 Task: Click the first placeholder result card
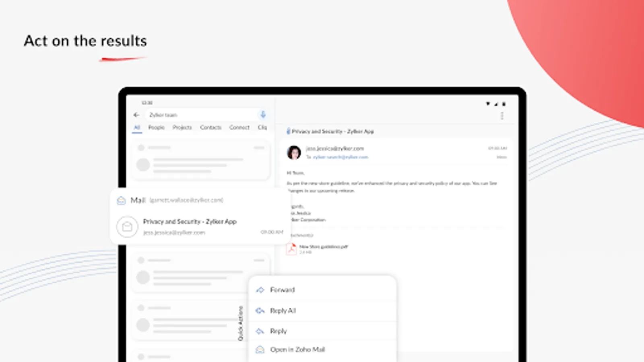pyautogui.click(x=201, y=159)
